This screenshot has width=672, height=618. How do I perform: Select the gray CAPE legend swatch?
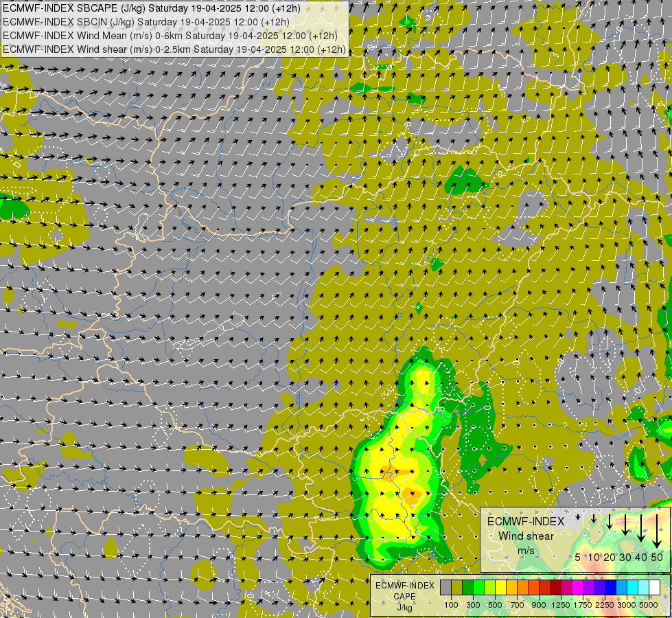pos(445,588)
